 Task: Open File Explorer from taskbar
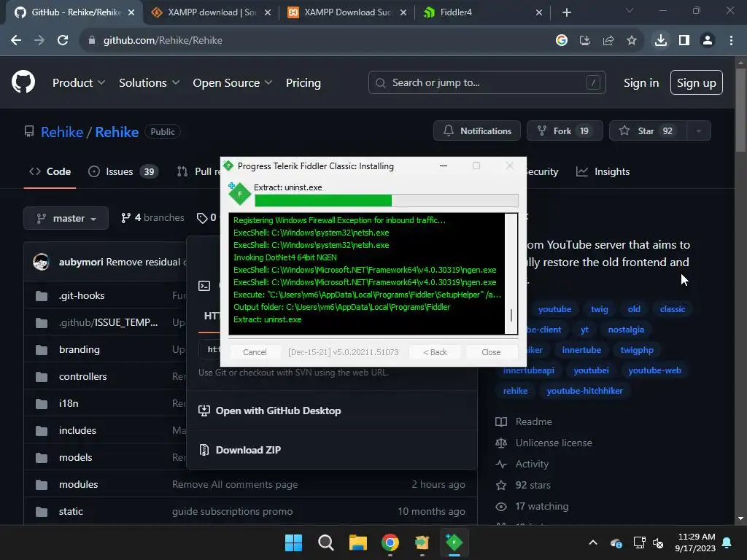click(x=357, y=542)
